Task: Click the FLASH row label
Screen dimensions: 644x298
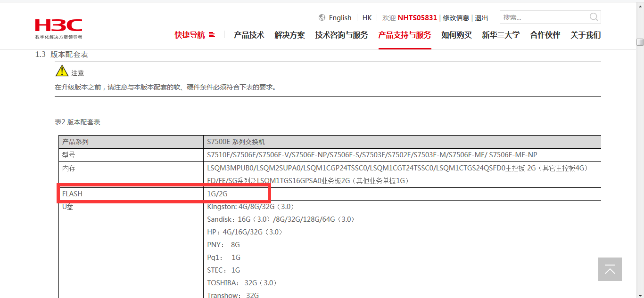Action: (x=73, y=194)
